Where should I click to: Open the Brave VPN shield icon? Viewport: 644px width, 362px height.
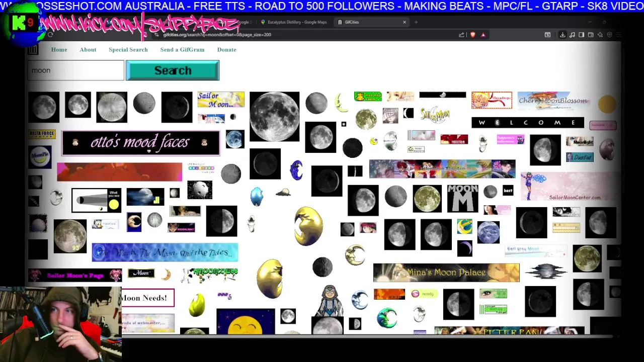pos(609,35)
